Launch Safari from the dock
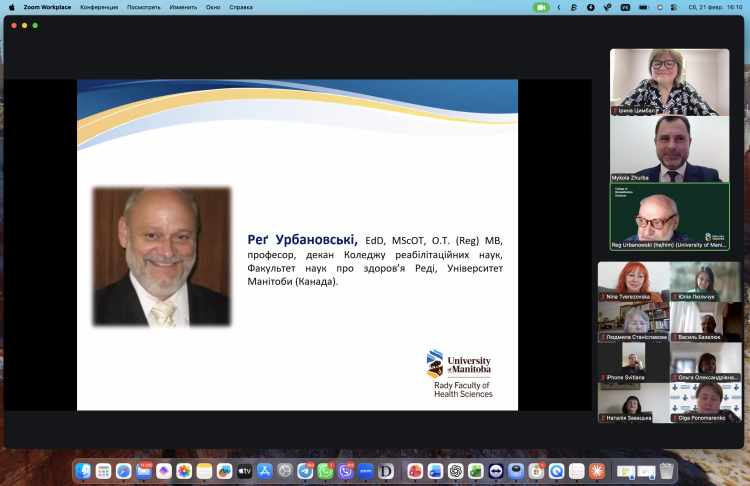The width and height of the screenshot is (750, 486). coord(124,471)
